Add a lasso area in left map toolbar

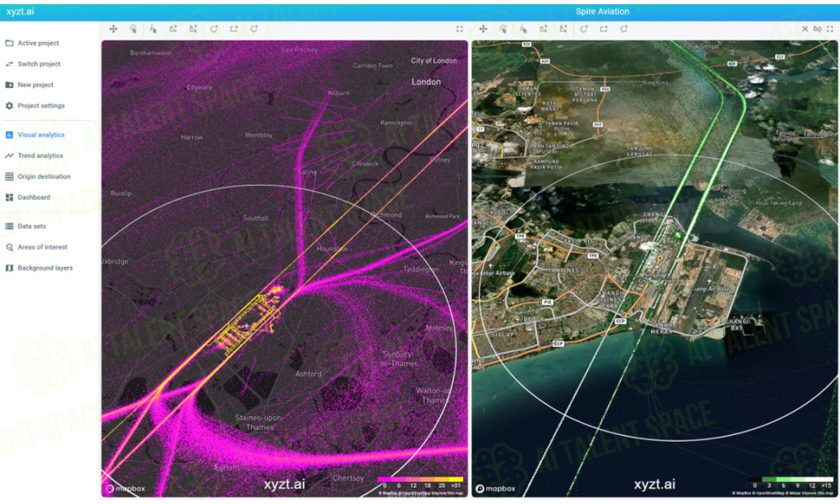(254, 29)
